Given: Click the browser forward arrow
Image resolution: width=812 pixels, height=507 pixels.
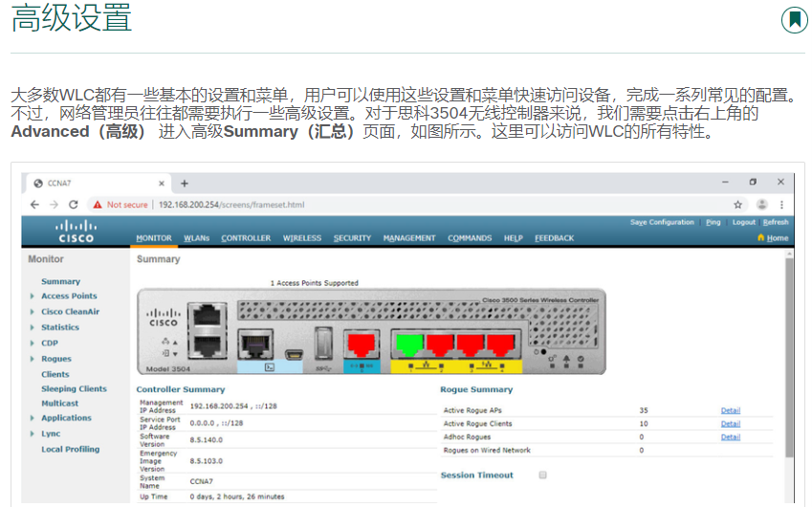Looking at the screenshot, I should [x=54, y=205].
